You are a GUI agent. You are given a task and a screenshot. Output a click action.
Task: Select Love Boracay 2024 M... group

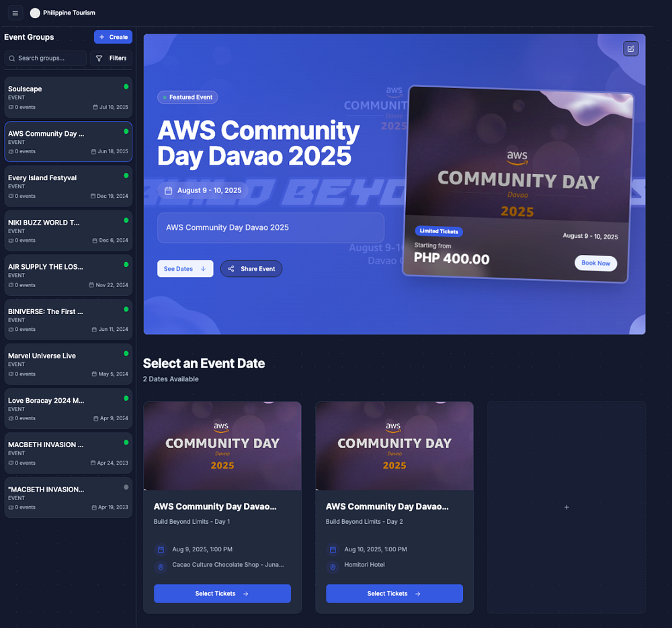click(68, 409)
